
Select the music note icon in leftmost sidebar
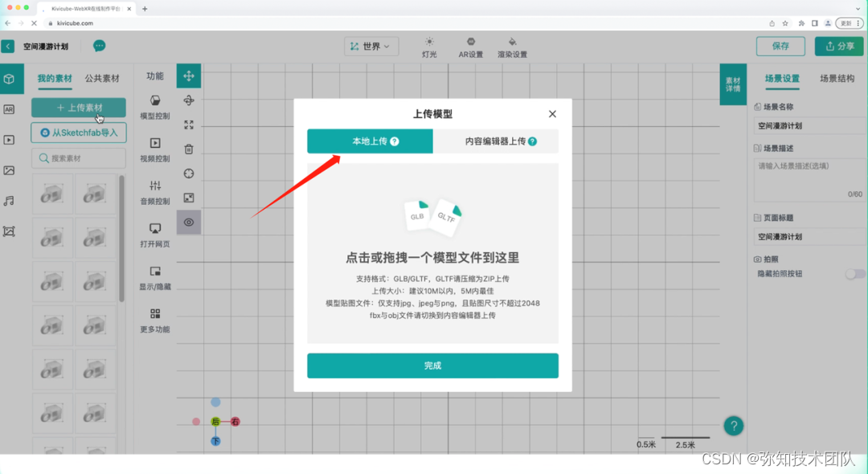coord(11,201)
